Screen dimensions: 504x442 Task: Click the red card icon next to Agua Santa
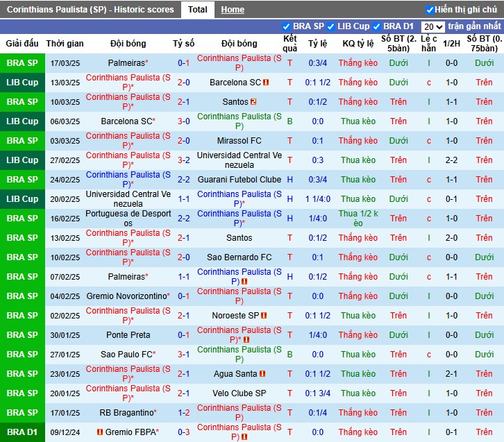pos(262,374)
